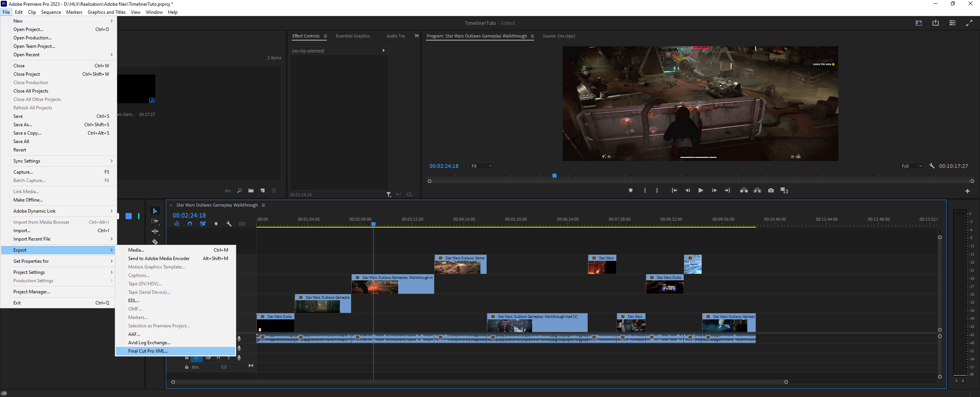The height and width of the screenshot is (397, 980).
Task: Open Program monitor wrench settings
Action: click(x=932, y=166)
